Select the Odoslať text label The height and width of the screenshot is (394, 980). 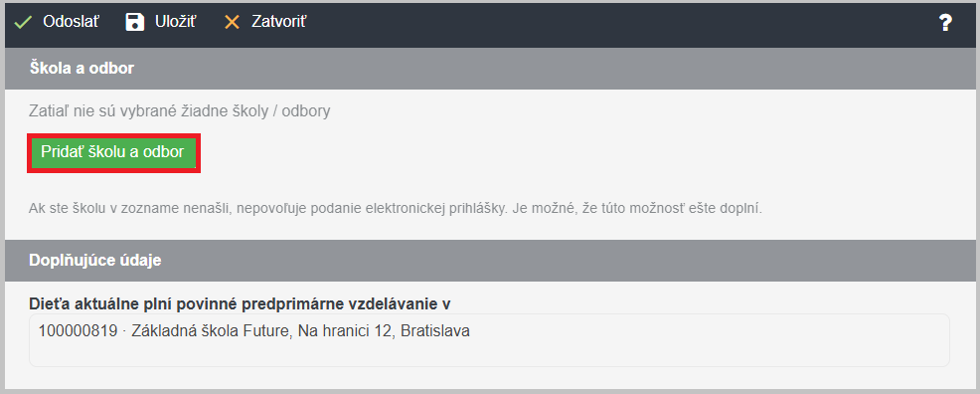pyautogui.click(x=71, y=23)
